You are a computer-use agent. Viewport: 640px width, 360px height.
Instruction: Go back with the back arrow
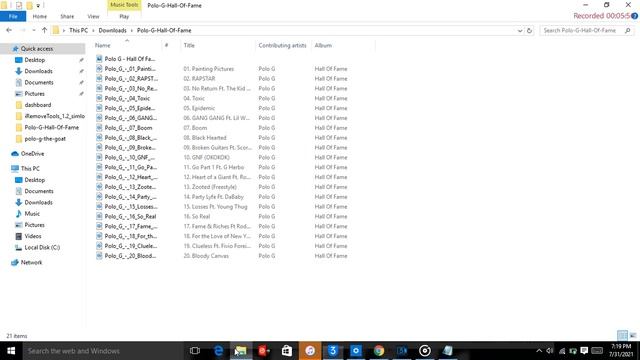tap(9, 30)
